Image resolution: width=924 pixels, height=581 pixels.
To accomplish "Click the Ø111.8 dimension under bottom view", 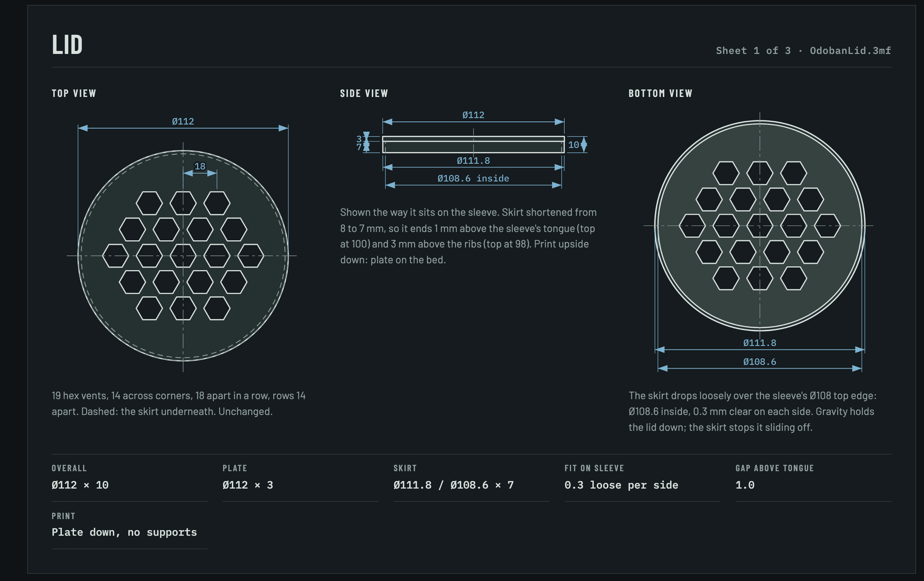I will click(x=759, y=343).
